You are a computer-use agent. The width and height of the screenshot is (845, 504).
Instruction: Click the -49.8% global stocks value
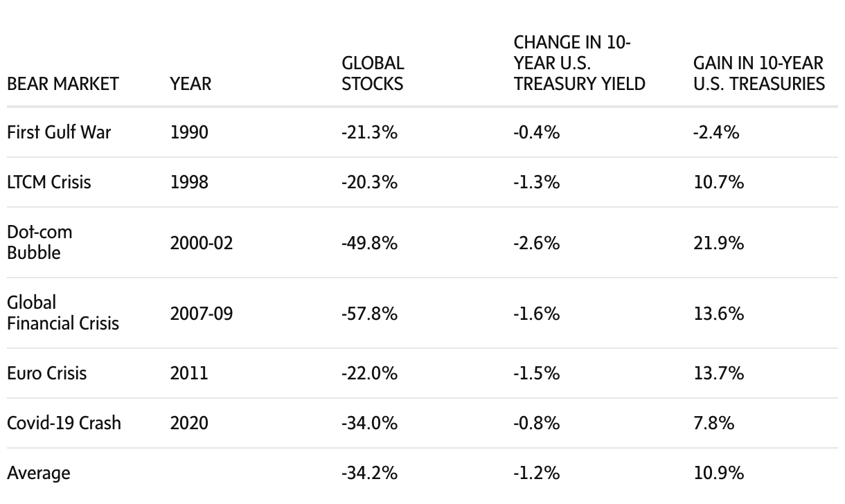point(369,243)
